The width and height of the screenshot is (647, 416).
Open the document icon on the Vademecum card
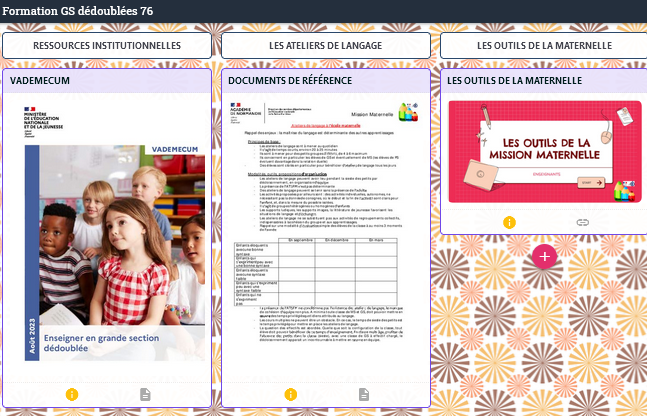coord(145,395)
